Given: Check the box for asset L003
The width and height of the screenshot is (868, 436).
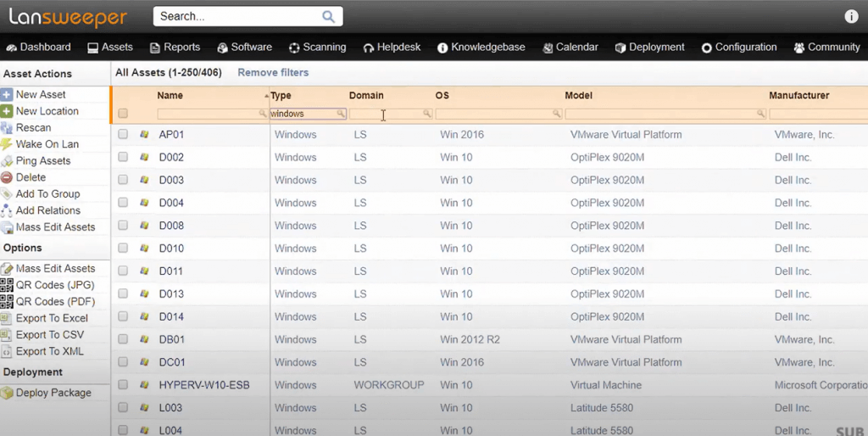Looking at the screenshot, I should [123, 407].
